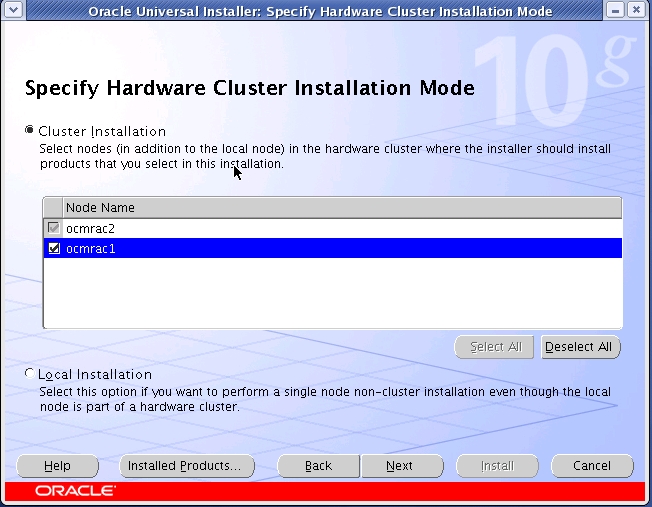Screen dimensions: 652x507
Task: Minimize the Oracle Universal Installer window
Action: click(616, 10)
